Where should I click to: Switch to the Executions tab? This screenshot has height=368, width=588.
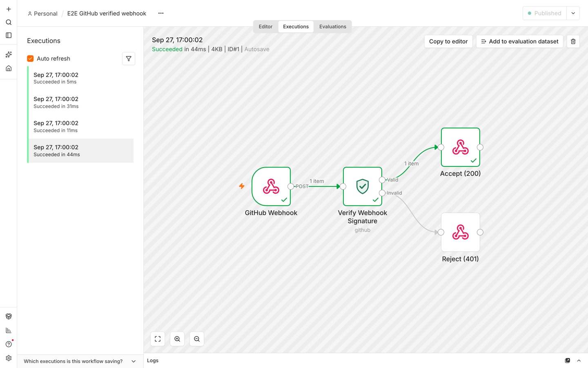296,27
